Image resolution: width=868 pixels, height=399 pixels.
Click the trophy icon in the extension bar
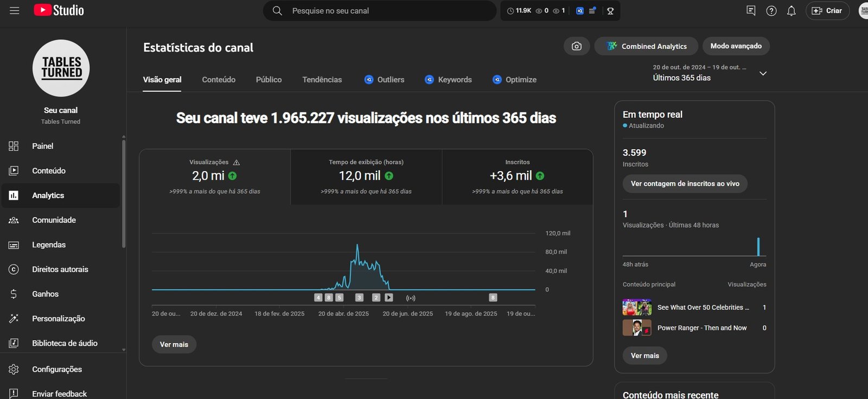coord(610,11)
